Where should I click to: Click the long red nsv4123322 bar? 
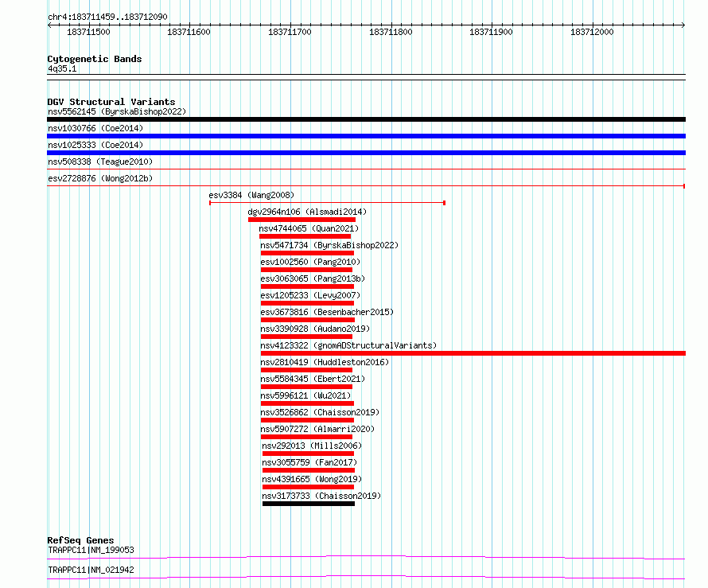(473, 353)
